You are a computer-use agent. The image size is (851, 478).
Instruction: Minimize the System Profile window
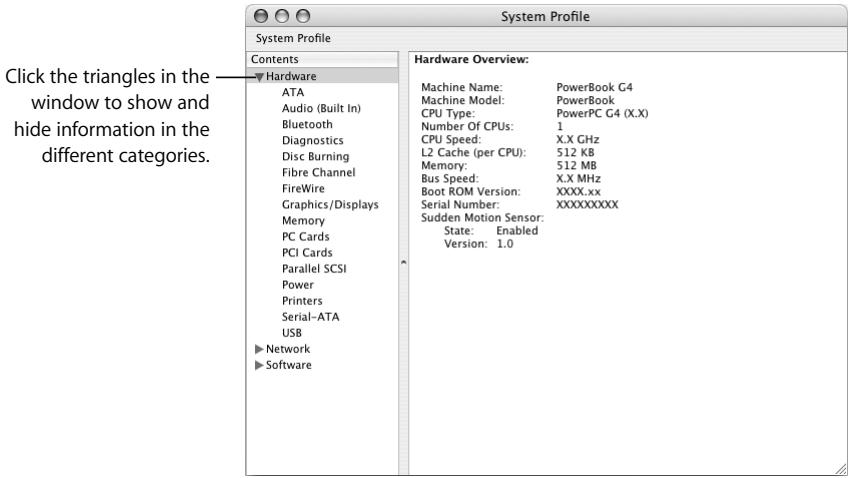coord(282,16)
